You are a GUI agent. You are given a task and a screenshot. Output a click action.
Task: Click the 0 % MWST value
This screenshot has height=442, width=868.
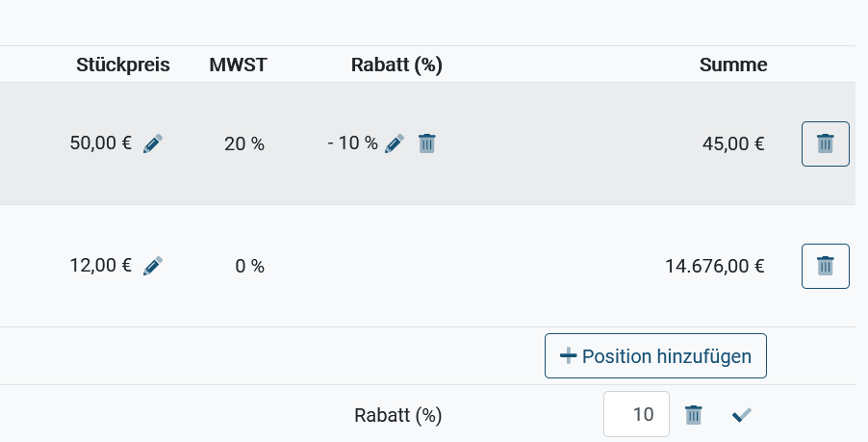pos(249,267)
